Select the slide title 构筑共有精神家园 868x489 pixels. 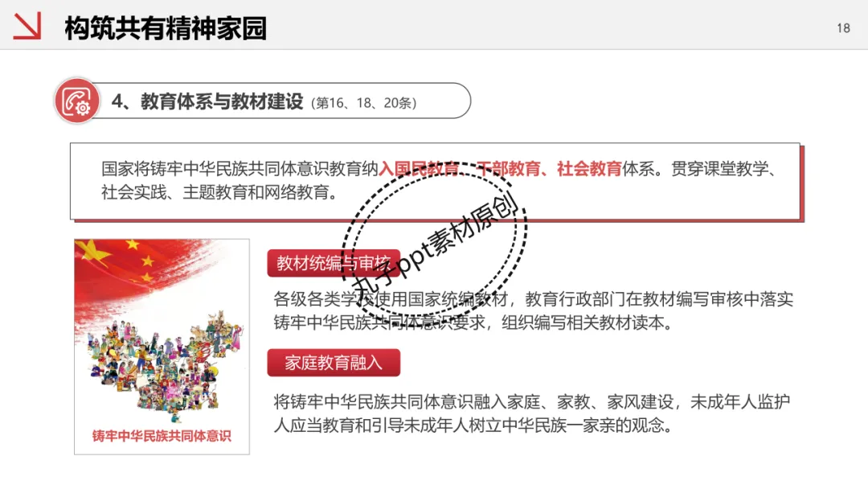(x=166, y=27)
